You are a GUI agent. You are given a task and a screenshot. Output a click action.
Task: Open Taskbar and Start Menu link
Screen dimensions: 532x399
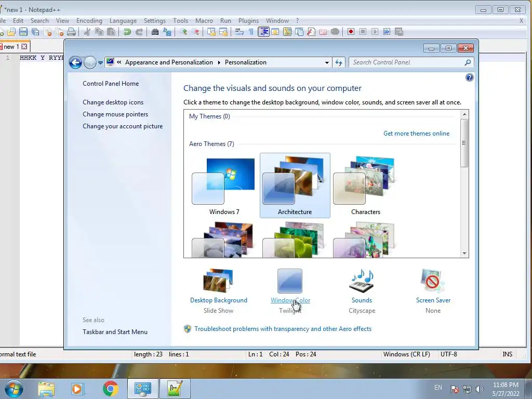[x=115, y=332]
